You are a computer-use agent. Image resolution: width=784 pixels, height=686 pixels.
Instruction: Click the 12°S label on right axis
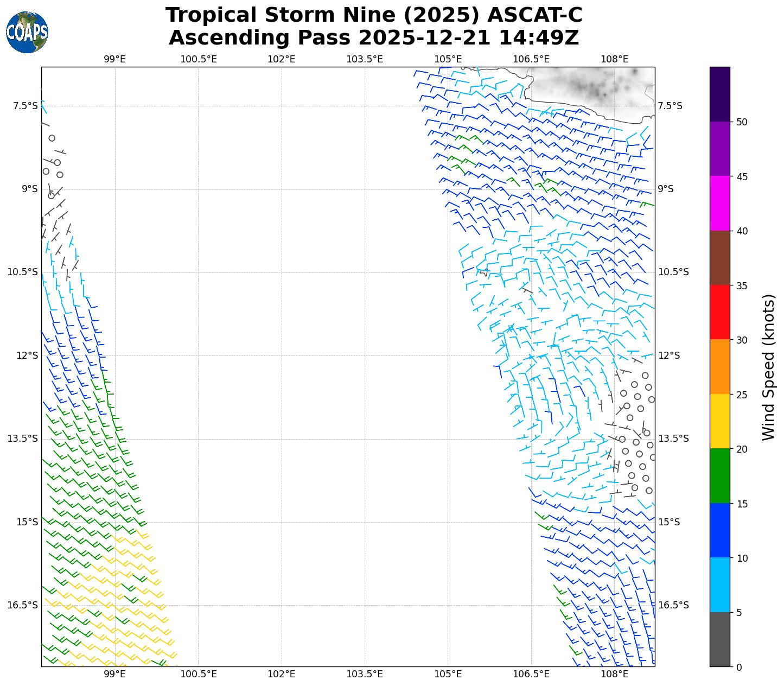pyautogui.click(x=669, y=355)
